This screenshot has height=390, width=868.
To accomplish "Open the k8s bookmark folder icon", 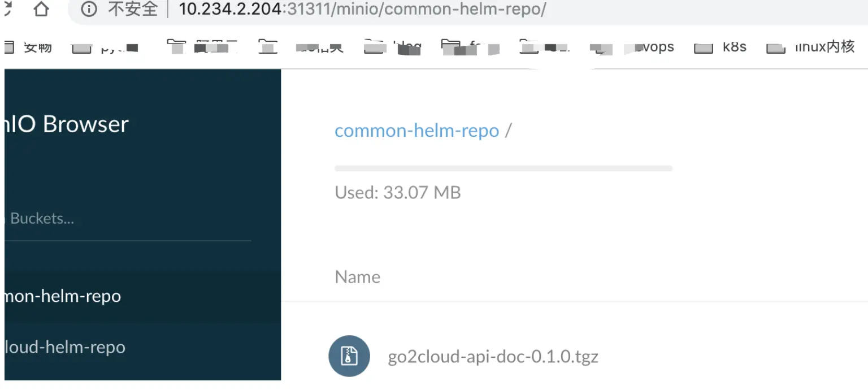I will point(704,49).
